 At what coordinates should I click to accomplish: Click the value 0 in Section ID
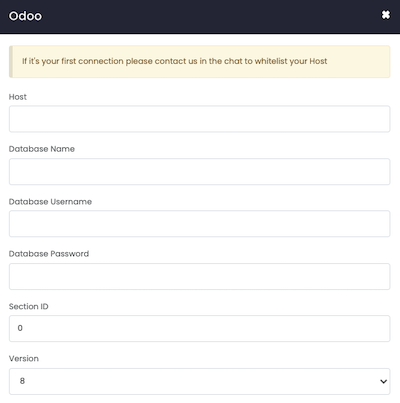coord(20,328)
